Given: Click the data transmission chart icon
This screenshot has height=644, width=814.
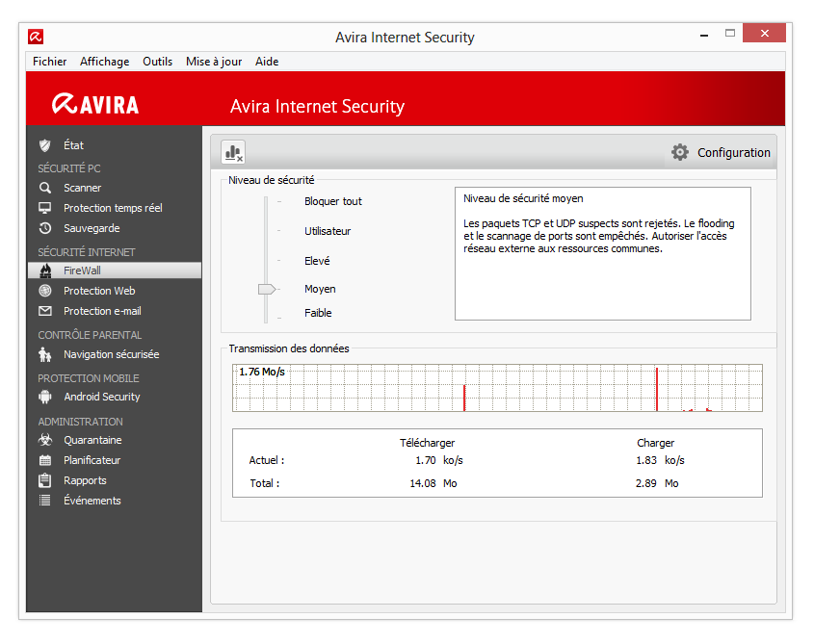Looking at the screenshot, I should tap(232, 152).
